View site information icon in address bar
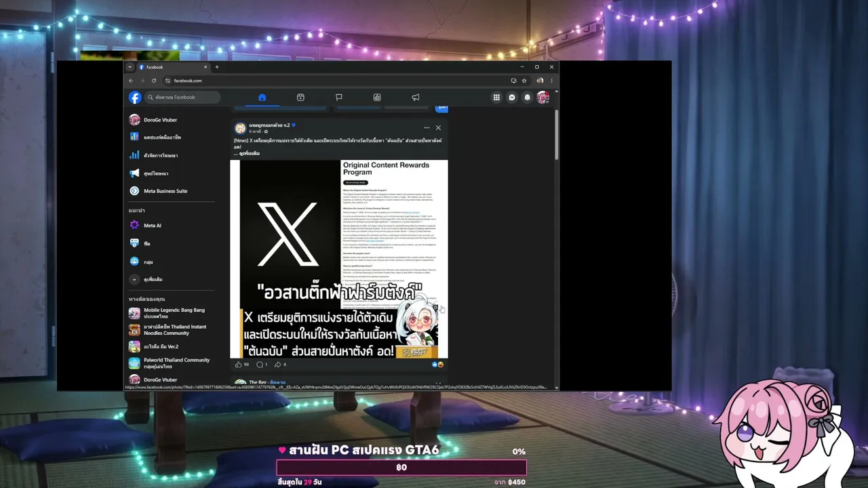This screenshot has width=868, height=488. tap(168, 81)
